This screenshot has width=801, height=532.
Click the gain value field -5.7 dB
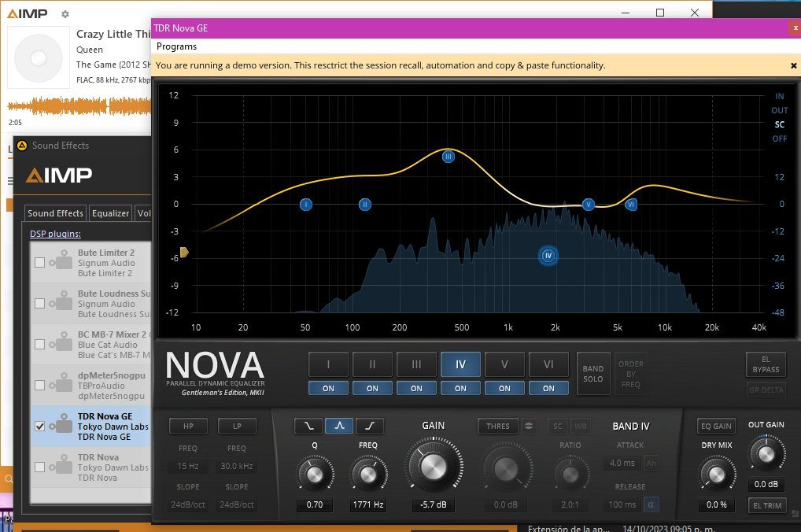[x=434, y=504]
